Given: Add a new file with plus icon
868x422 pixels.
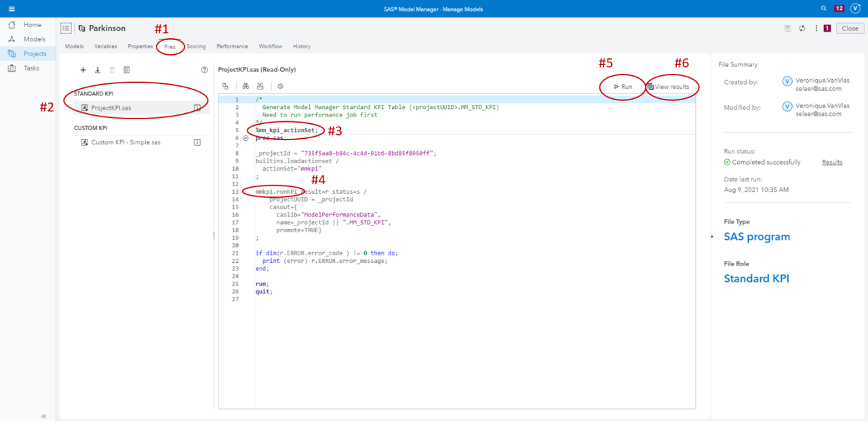Looking at the screenshot, I should click(x=83, y=70).
